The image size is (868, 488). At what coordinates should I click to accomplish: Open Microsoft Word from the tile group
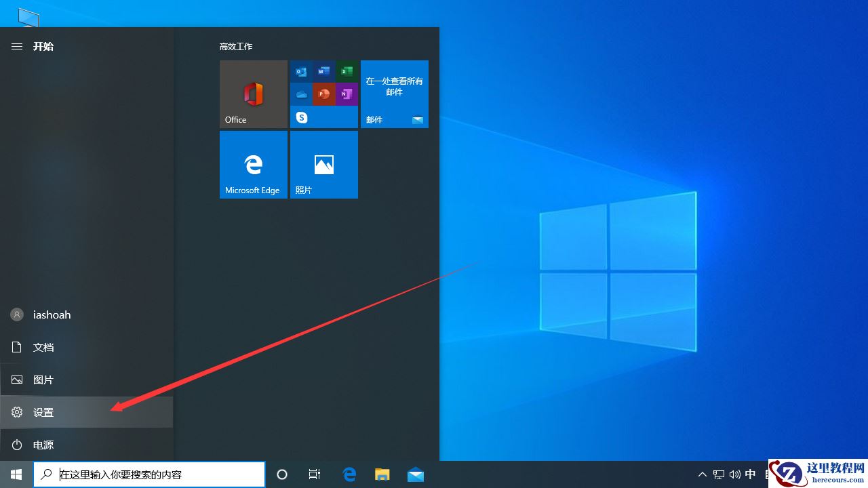323,71
